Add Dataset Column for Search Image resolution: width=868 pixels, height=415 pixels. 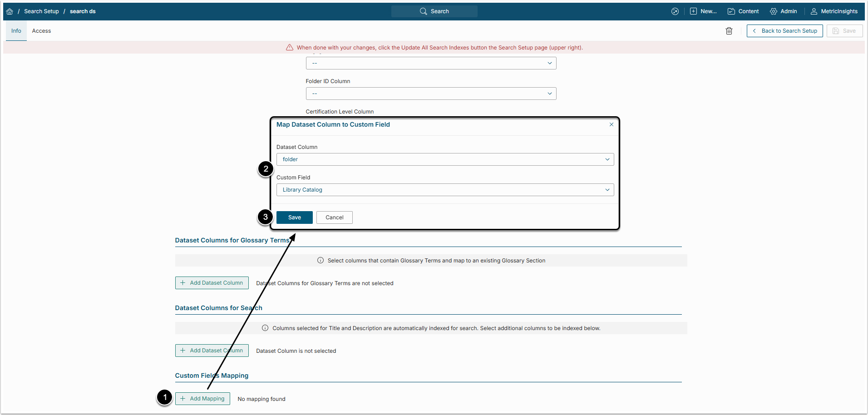(x=212, y=351)
